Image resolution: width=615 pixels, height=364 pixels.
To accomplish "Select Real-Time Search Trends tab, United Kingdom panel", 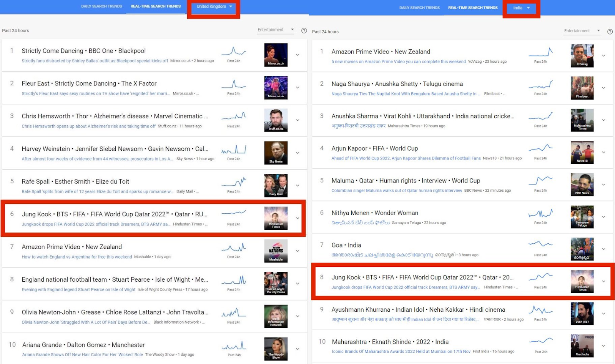I will point(156,6).
